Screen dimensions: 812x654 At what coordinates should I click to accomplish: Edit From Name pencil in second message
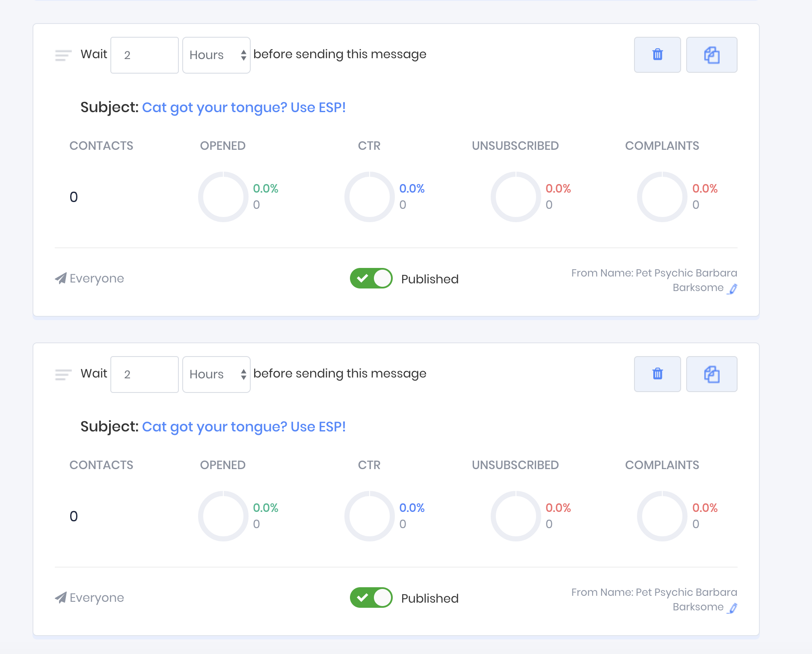733,608
